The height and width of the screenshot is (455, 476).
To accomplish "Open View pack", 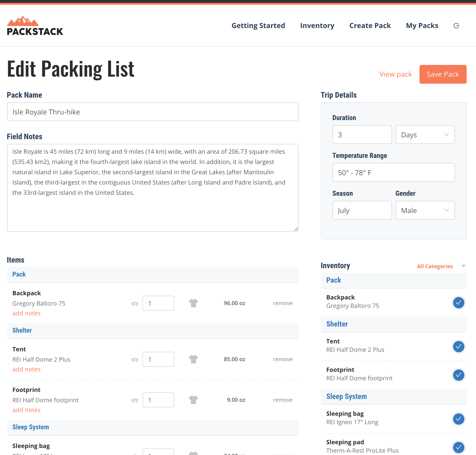I will click(x=395, y=74).
